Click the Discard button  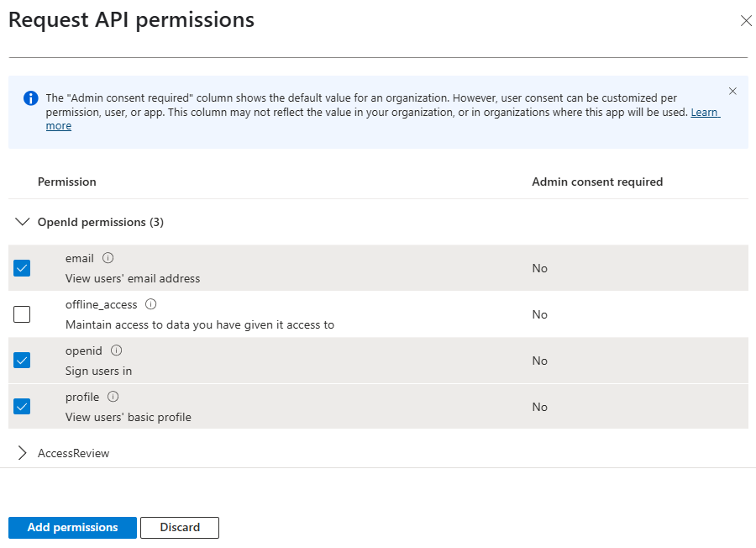(180, 527)
